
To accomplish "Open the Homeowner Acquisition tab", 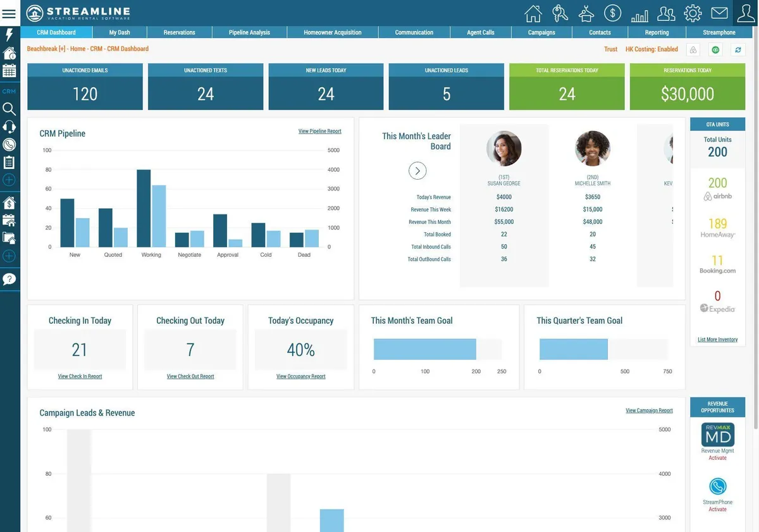I will (x=333, y=32).
